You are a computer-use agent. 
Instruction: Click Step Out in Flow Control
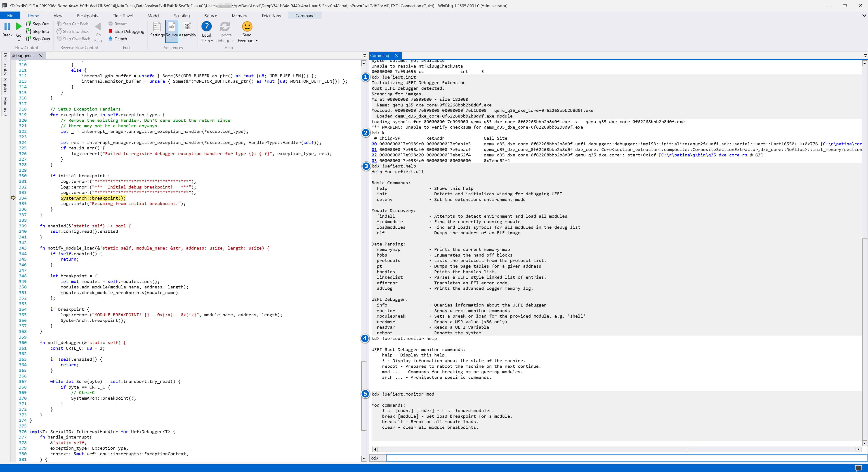37,24
